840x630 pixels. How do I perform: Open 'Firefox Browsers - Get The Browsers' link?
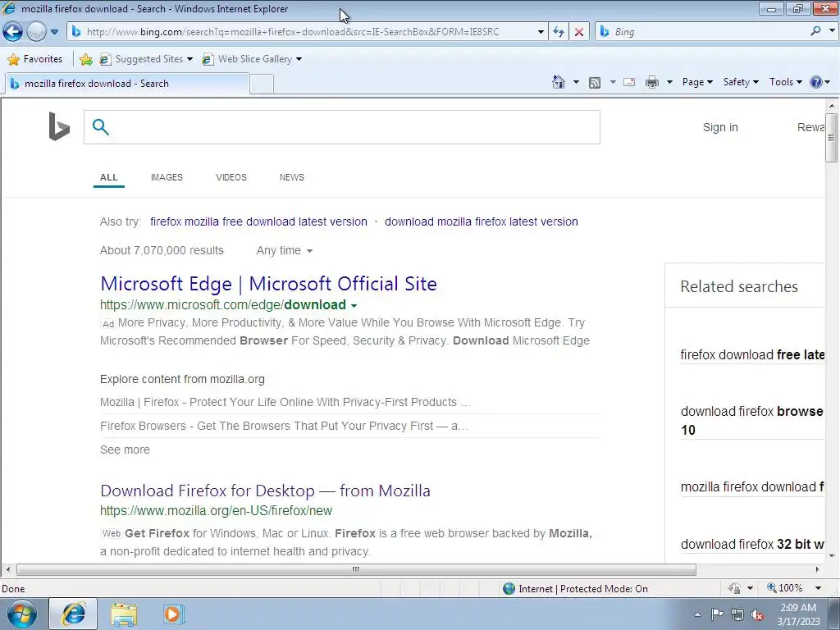[284, 426]
